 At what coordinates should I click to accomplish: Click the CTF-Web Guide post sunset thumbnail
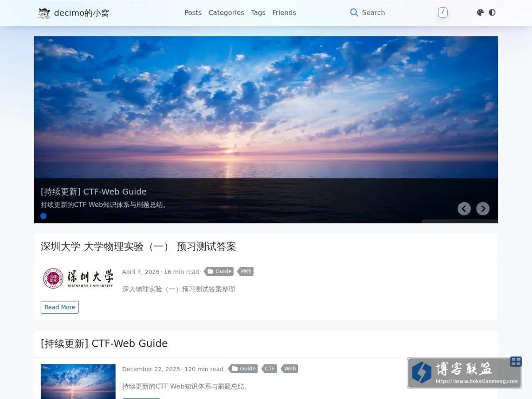point(78,381)
